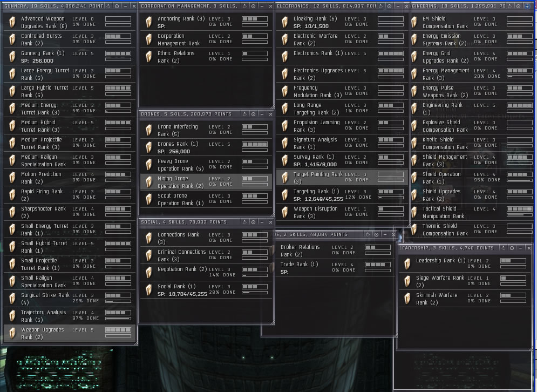
Task: Select the Weapon Upgrades skill book icon
Action: [x=12, y=333]
